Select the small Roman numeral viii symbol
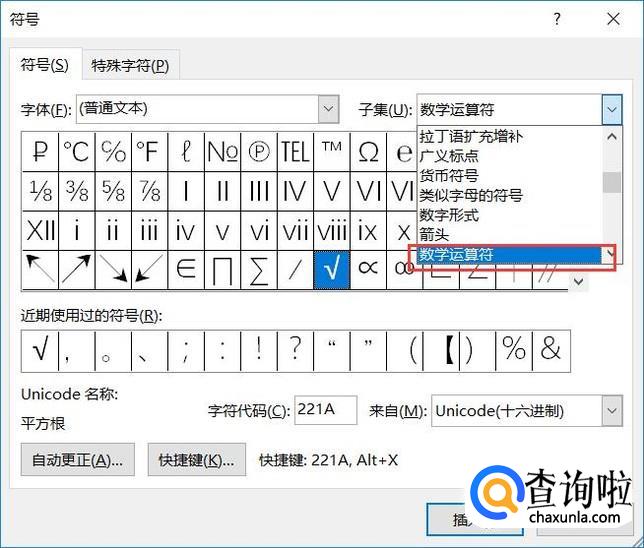 pos(332,231)
